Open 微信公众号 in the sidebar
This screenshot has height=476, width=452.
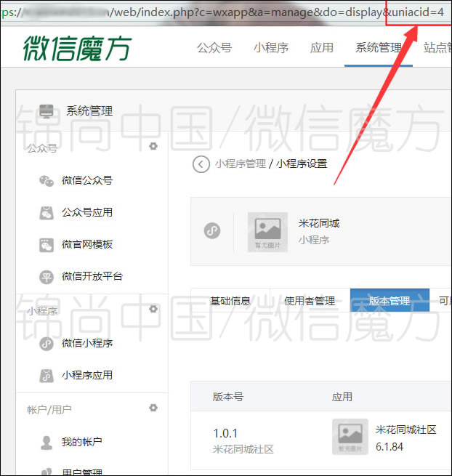coord(87,180)
